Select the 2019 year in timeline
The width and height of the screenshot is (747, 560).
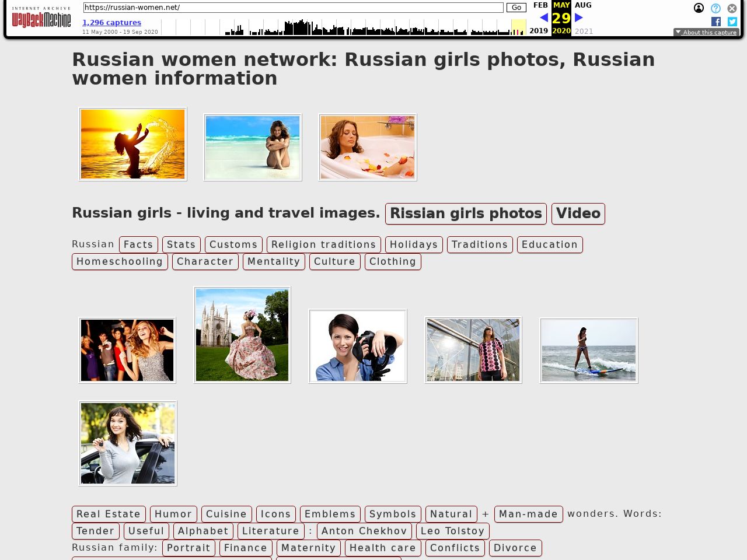pos(538,31)
